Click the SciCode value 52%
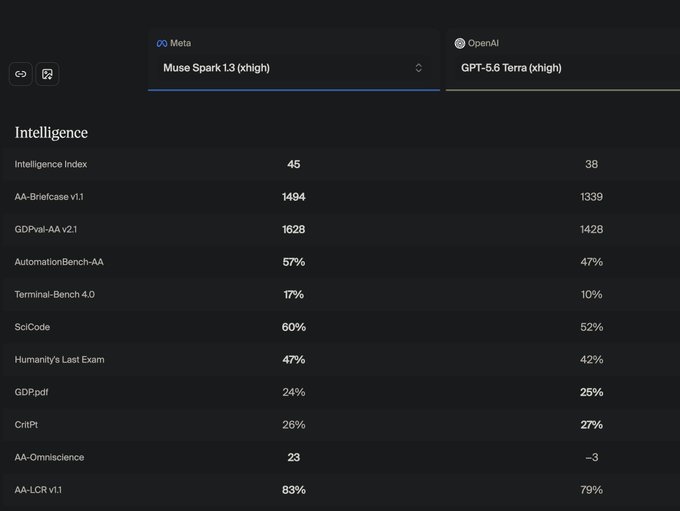 coord(592,327)
